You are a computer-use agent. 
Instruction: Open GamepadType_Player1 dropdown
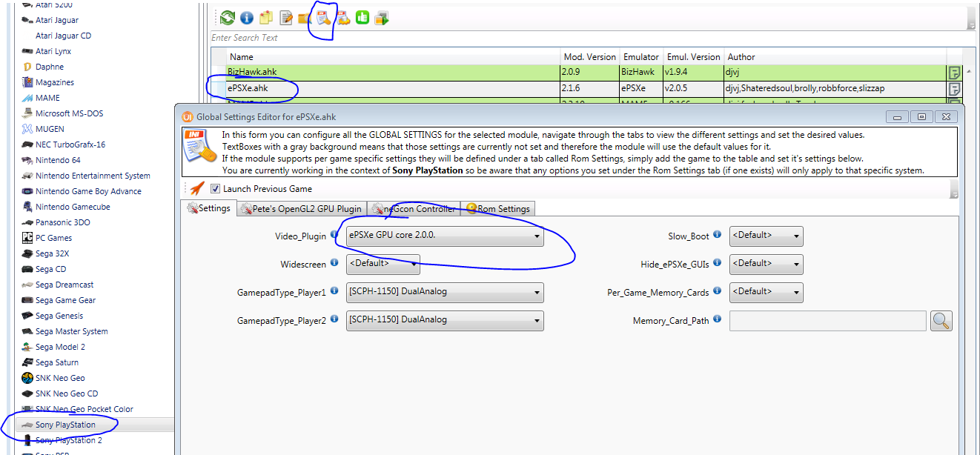tap(444, 293)
